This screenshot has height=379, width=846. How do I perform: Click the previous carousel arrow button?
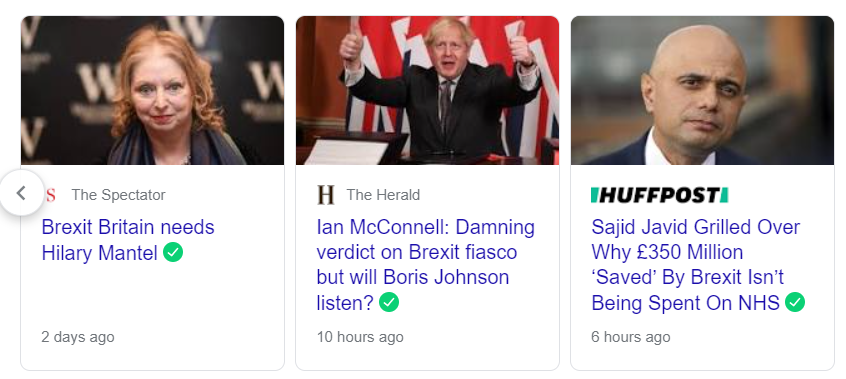coord(21,193)
